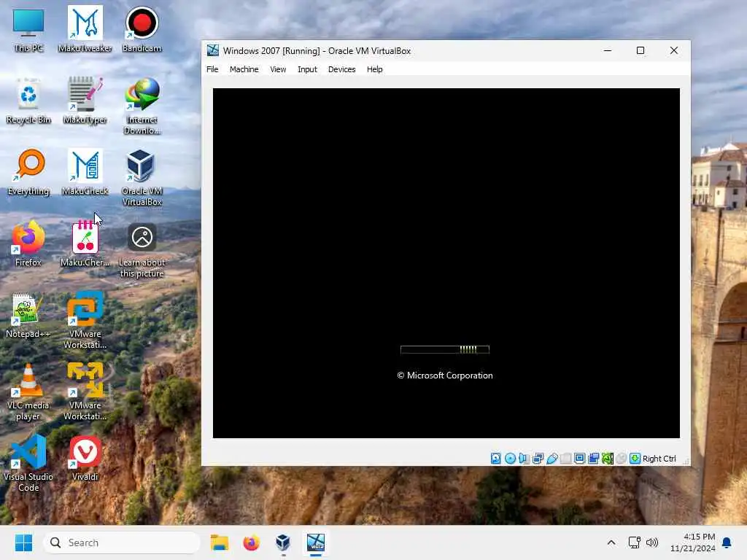Open the Help menu
747x560 pixels.
click(374, 69)
